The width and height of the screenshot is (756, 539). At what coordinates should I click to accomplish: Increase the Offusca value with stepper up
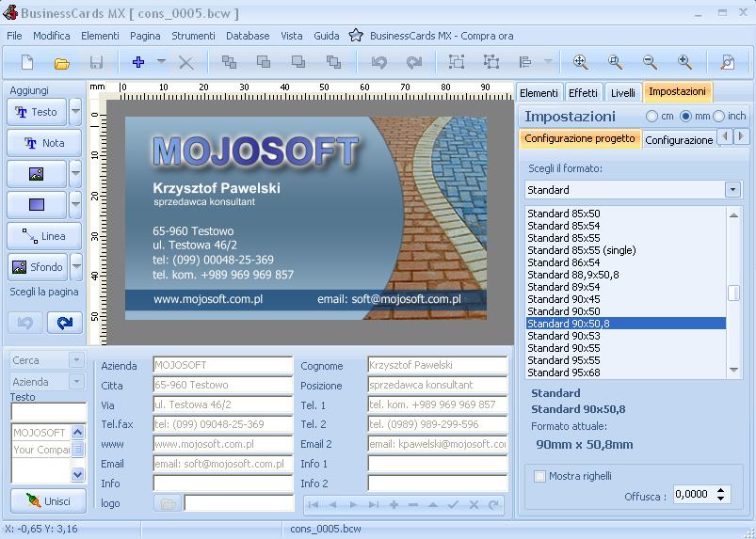point(720,490)
